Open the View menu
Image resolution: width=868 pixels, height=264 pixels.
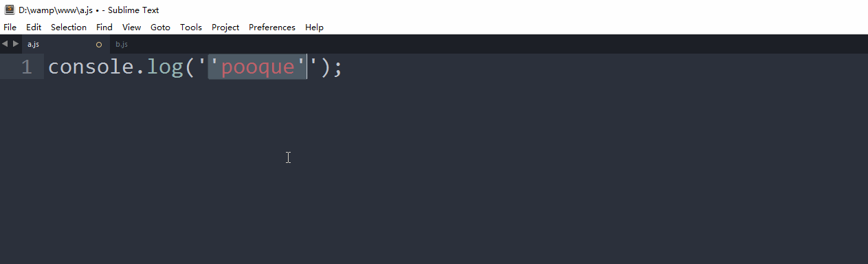coord(131,27)
